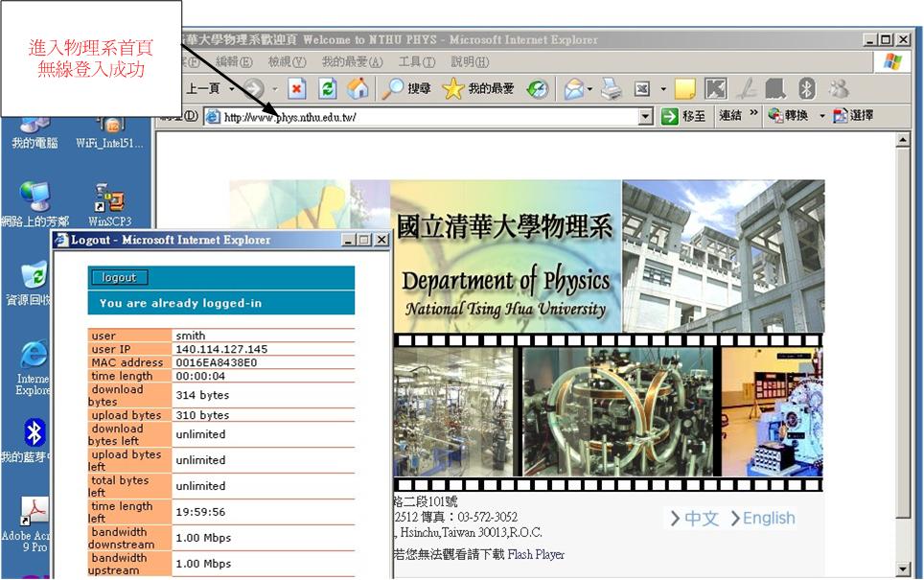Click the Stop loading icon in toolbar
The image size is (924, 580).
pyautogui.click(x=297, y=88)
